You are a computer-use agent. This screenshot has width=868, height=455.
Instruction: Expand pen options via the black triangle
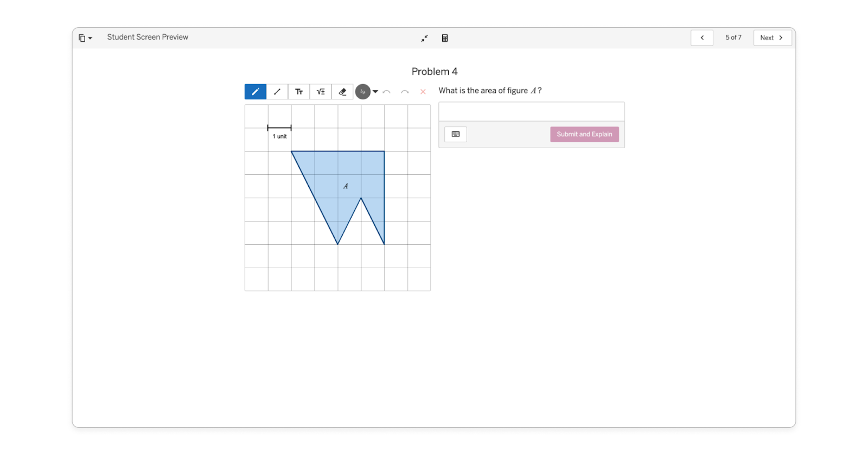(375, 91)
